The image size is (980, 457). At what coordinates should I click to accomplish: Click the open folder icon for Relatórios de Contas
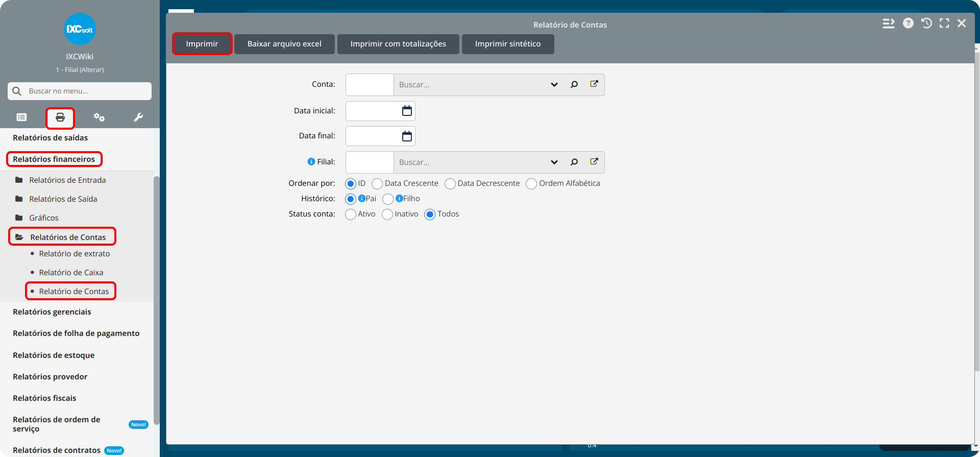pos(19,237)
